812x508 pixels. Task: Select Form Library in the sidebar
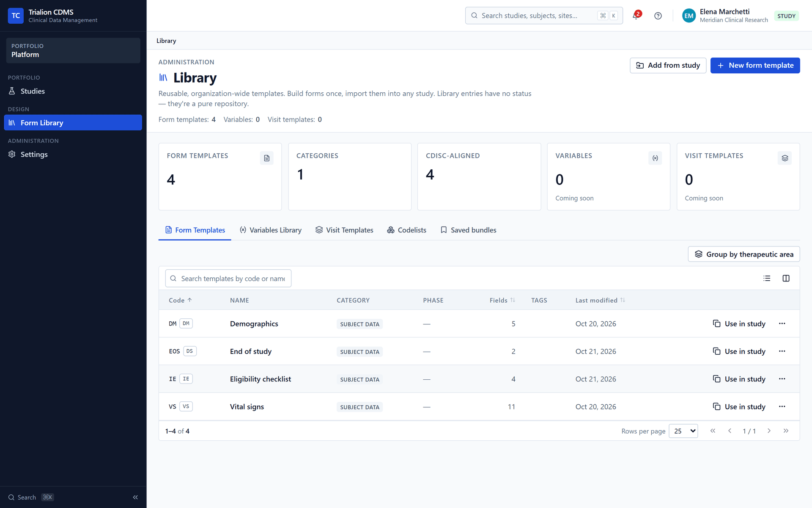(x=73, y=123)
